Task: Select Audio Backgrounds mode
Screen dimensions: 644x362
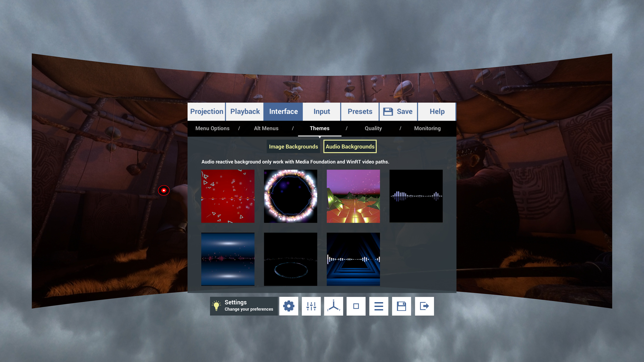Action: click(x=350, y=147)
